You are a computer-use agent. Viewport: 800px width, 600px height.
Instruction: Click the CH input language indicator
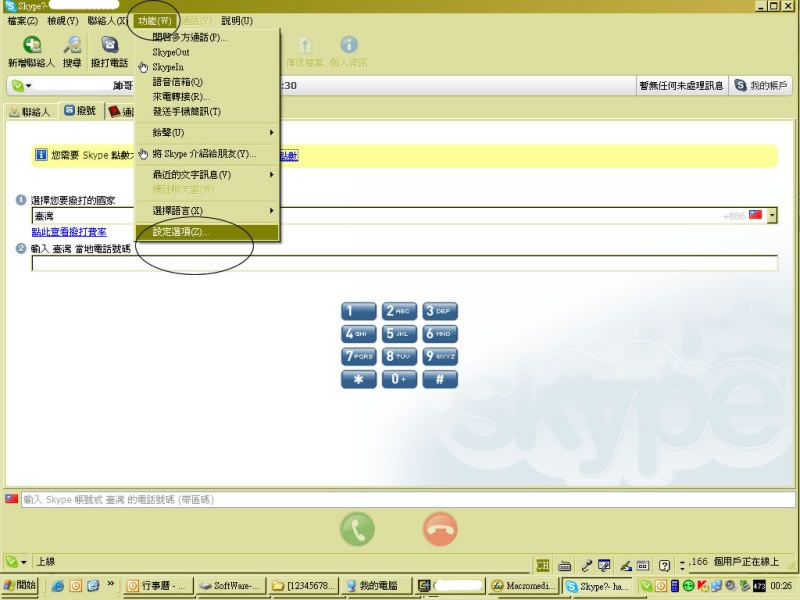[542, 565]
